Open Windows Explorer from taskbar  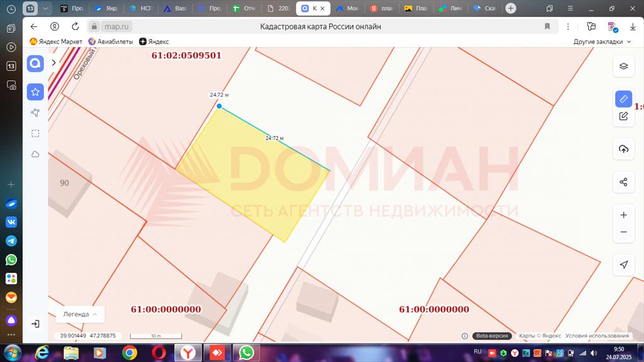coord(71,353)
